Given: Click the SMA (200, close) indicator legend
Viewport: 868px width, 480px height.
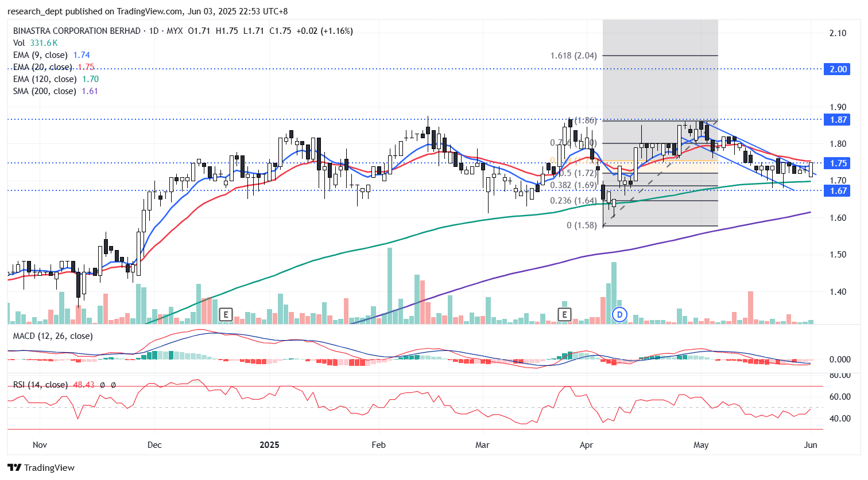Looking at the screenshot, I should click(56, 91).
